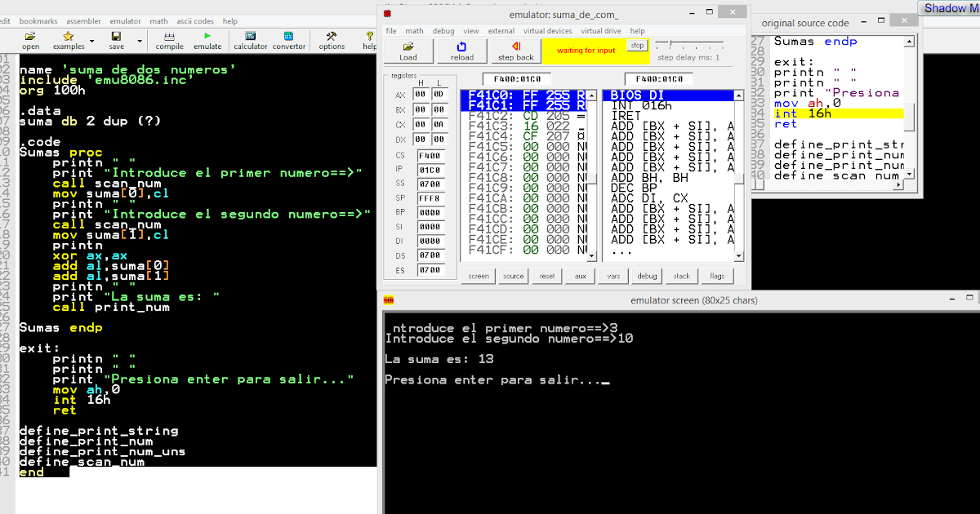Open a file with the open folder icon
This screenshot has height=514, width=980.
[x=29, y=37]
